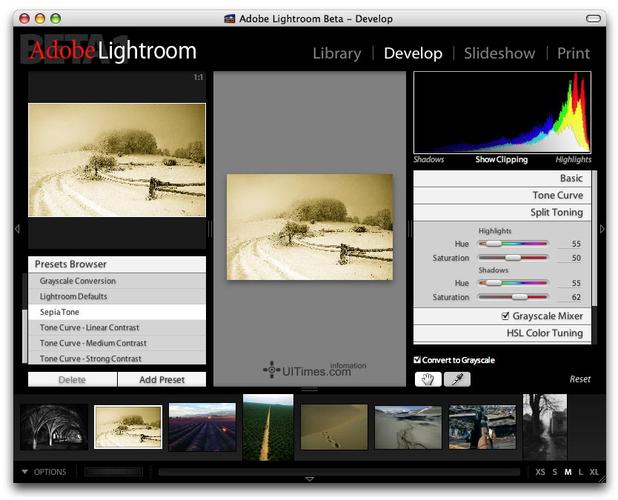
Task: Set thumbnail size to M
Action: [x=568, y=472]
